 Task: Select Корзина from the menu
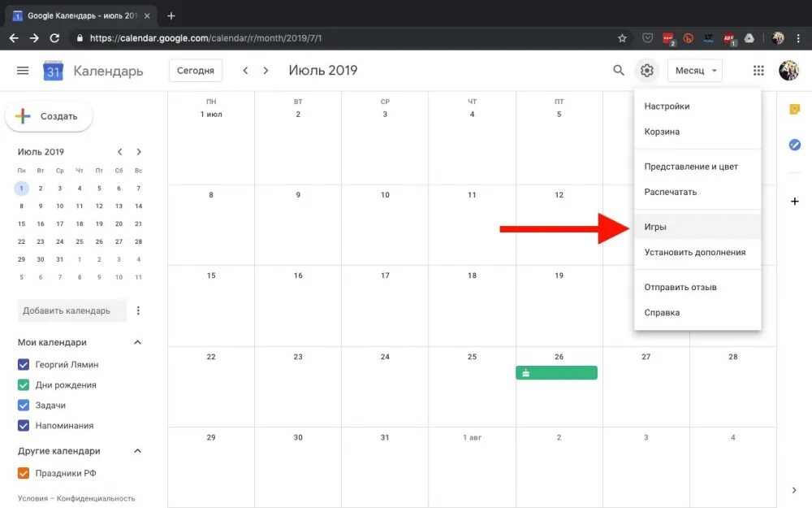698,132
